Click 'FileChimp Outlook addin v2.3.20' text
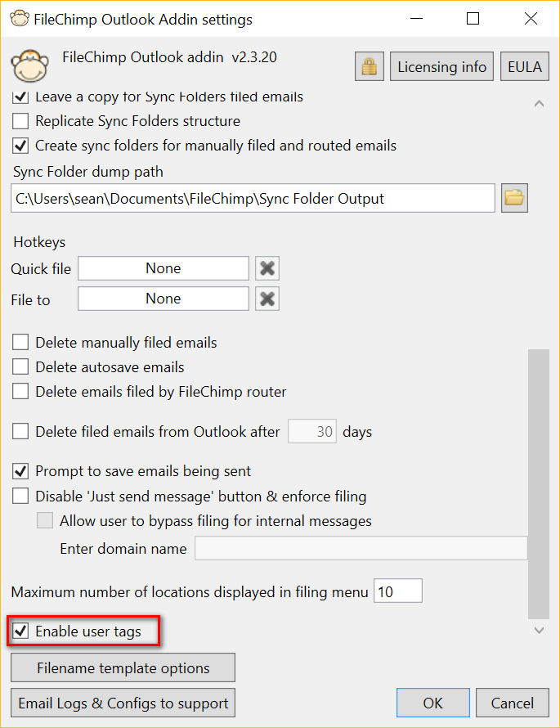This screenshot has height=728, width=560. (169, 57)
